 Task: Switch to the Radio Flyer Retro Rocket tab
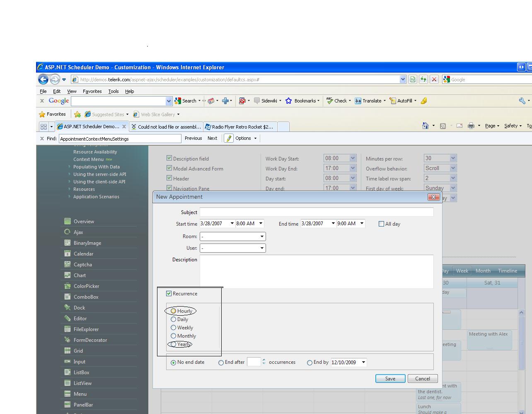239,127
